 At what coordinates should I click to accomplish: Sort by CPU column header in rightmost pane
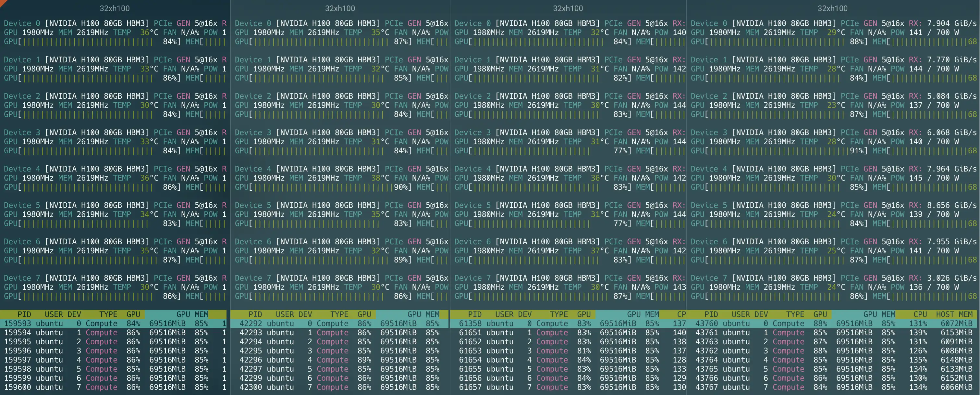tap(920, 314)
